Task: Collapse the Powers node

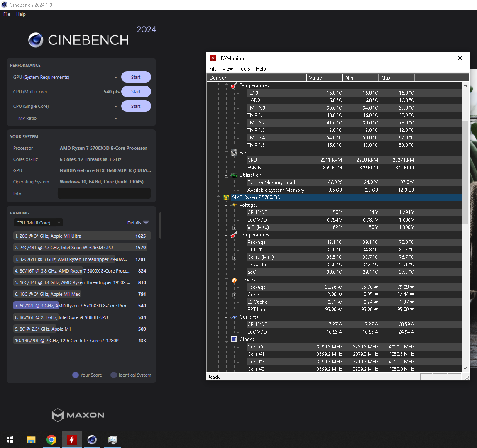Action: [x=226, y=280]
